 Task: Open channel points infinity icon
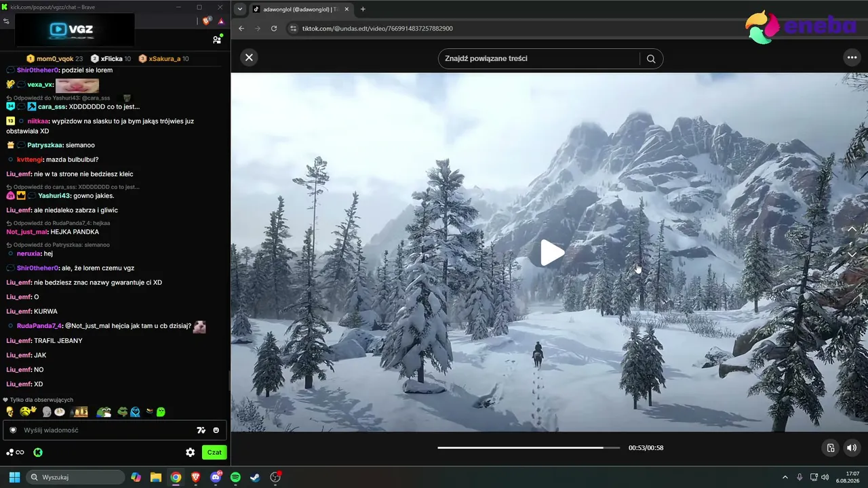[16, 452]
